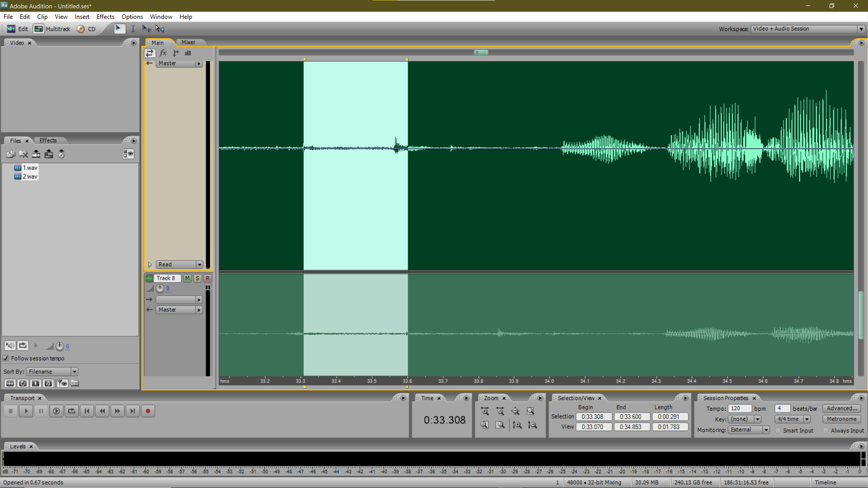Screen dimensions: 868x488
Task: Click the Record button in Transport
Action: tap(148, 411)
